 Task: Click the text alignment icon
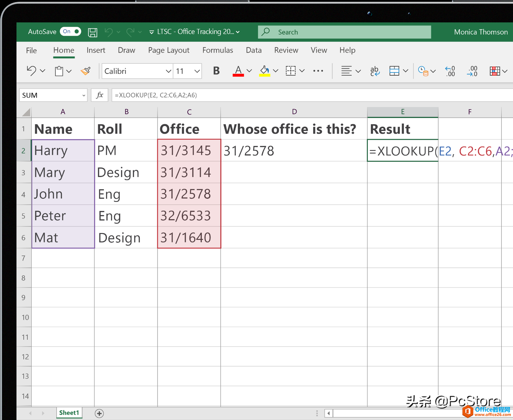click(346, 71)
